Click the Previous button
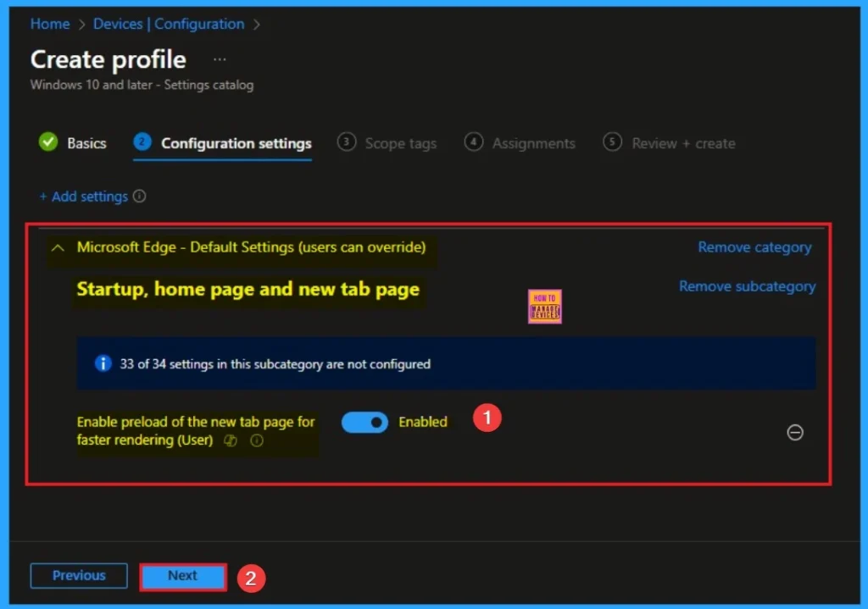Viewport: 868px width, 609px height. tap(79, 575)
